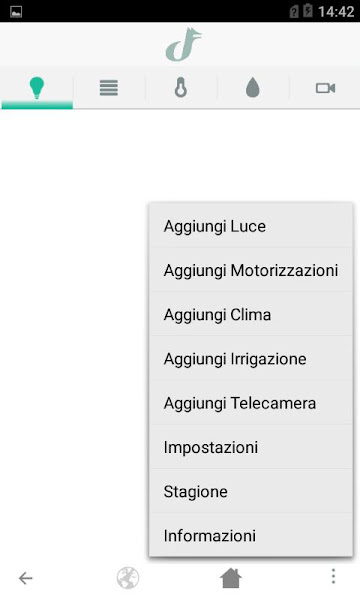Switch to the thermometer climate tab
The width and height of the screenshot is (360, 600).
(x=181, y=88)
